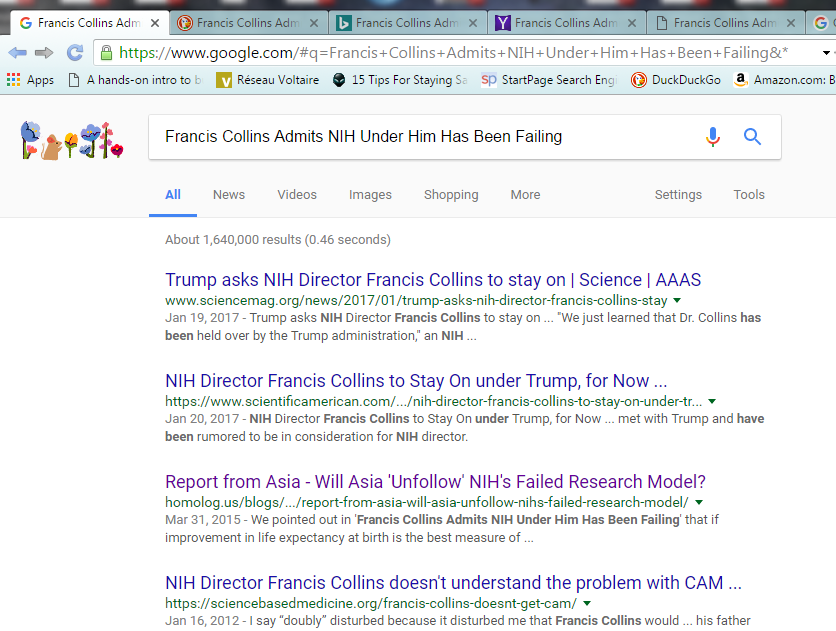The height and width of the screenshot is (631, 836).
Task: Open the Settings menu under the search box
Action: pyautogui.click(x=678, y=195)
